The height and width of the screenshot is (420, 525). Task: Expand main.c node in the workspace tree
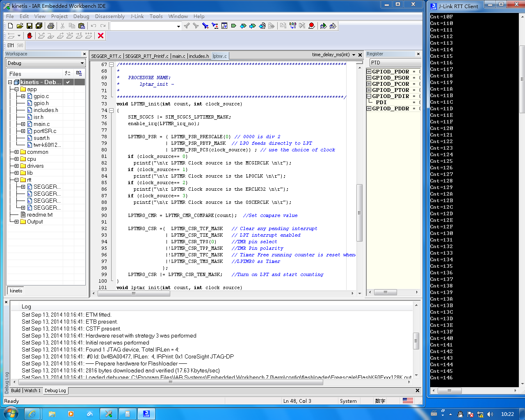[x=23, y=124]
